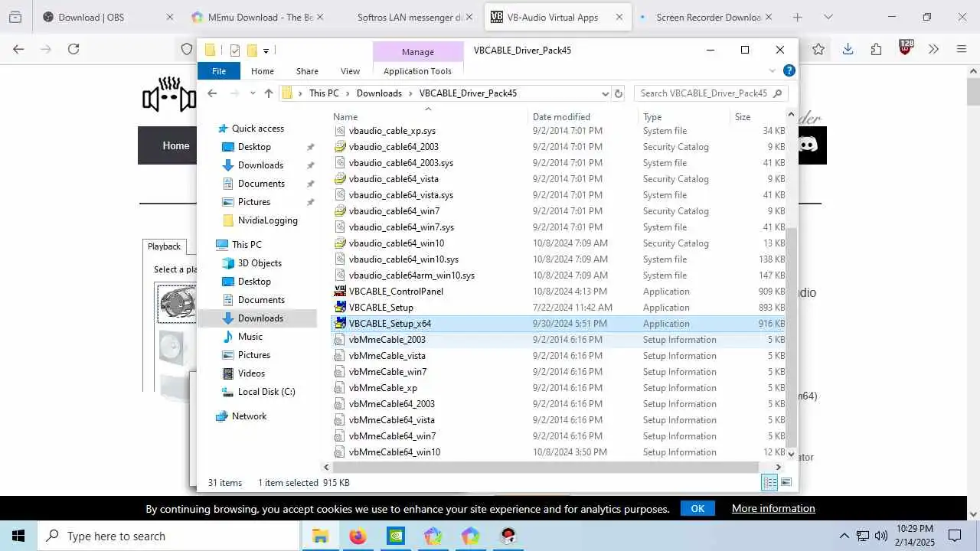980x551 pixels.
Task: Open new Firefox tab plus button
Action: click(798, 17)
